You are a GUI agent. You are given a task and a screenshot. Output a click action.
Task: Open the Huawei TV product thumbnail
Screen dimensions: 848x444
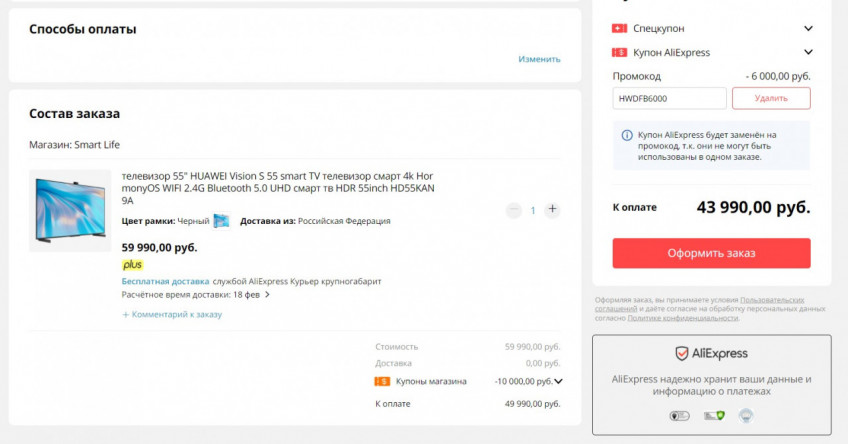(x=70, y=211)
